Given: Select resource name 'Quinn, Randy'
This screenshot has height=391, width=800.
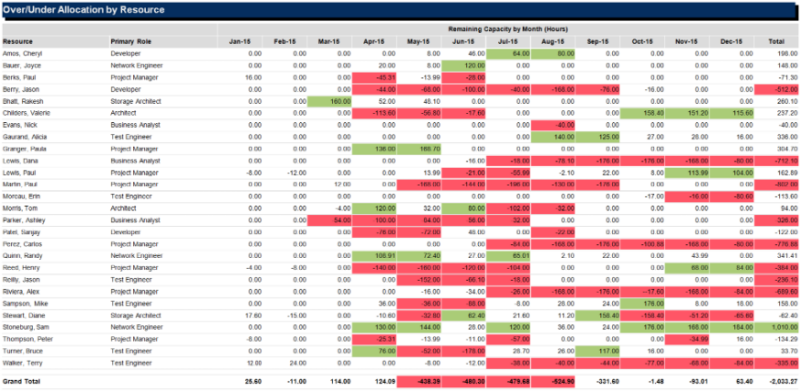Looking at the screenshot, I should click(x=21, y=256).
